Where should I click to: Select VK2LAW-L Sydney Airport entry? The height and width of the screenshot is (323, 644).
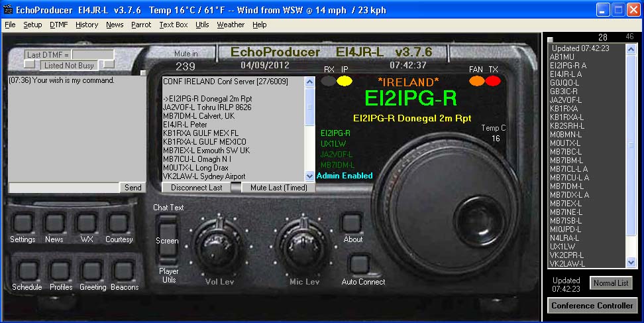tap(204, 176)
